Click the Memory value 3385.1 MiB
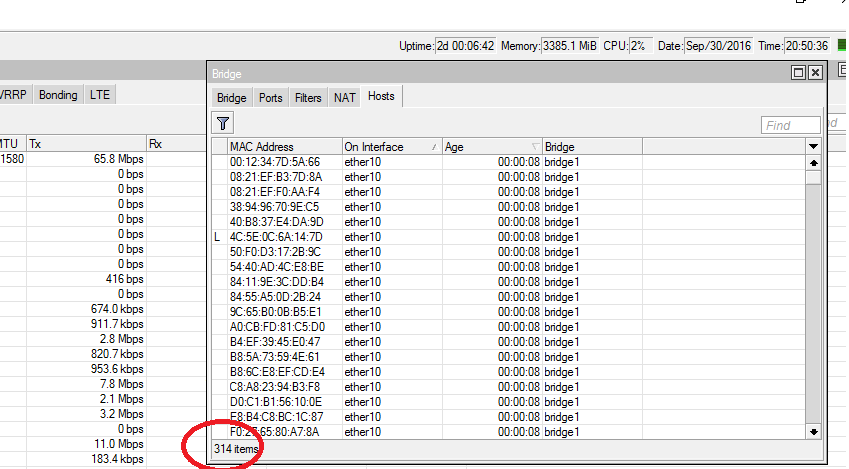This screenshot has width=849, height=469. (x=570, y=46)
